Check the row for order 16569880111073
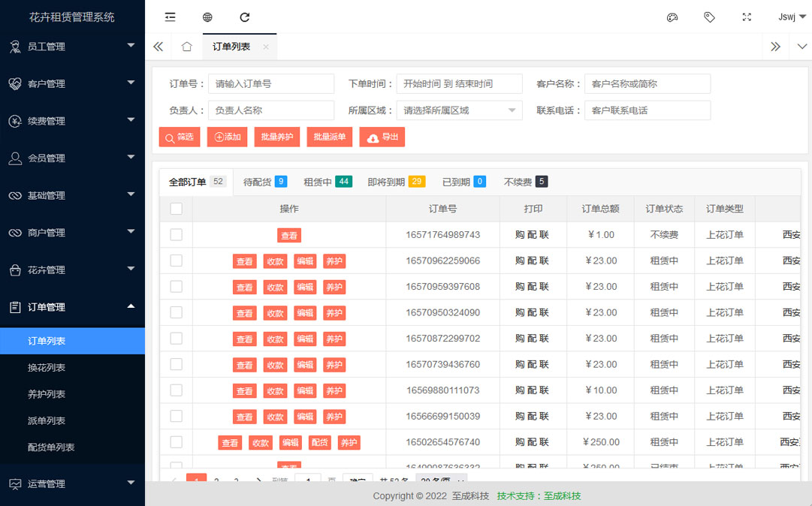 176,390
